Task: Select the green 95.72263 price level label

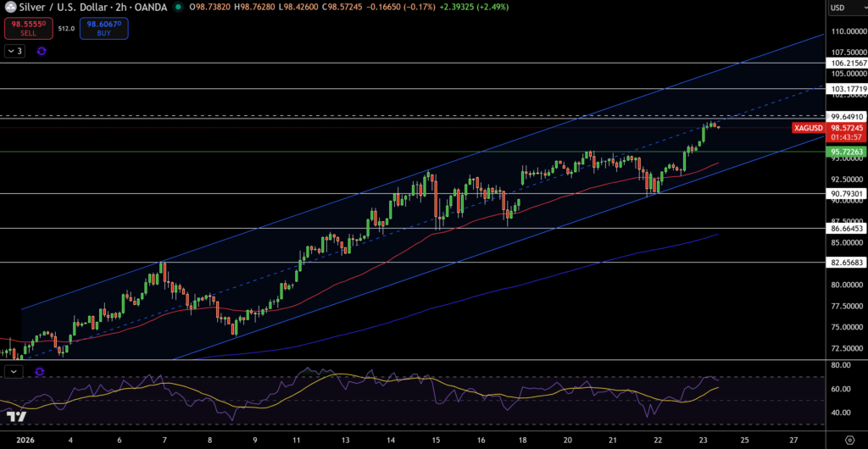Action: click(847, 152)
